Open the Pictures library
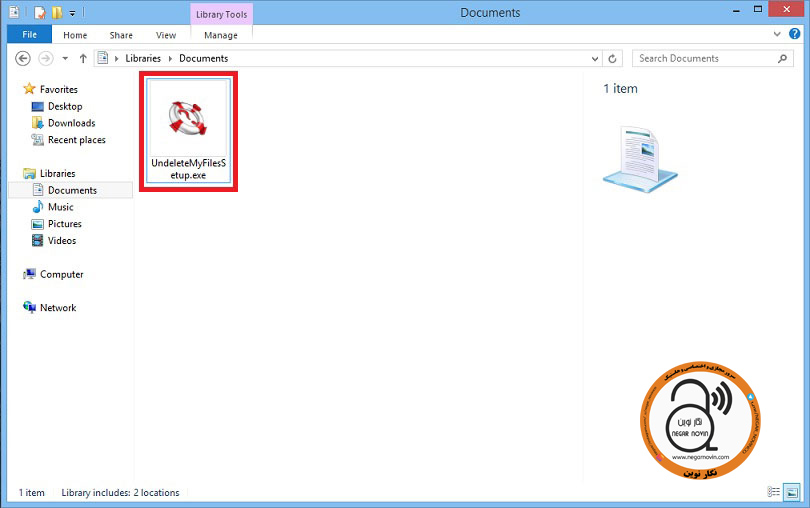Viewport: 810px width, 508px height. [65, 224]
